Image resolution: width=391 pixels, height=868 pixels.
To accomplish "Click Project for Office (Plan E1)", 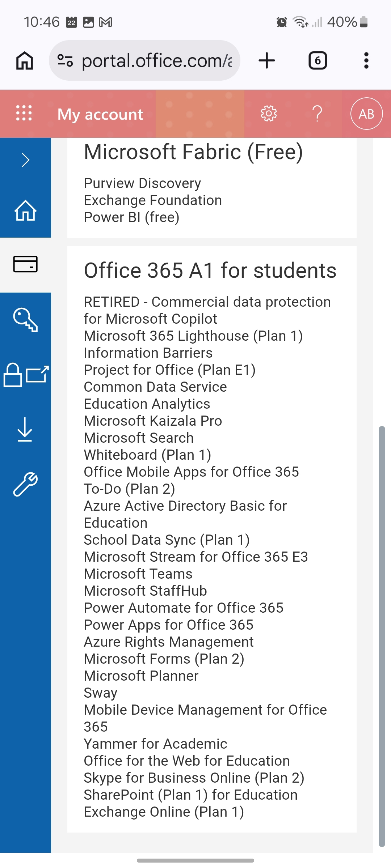I will click(170, 370).
